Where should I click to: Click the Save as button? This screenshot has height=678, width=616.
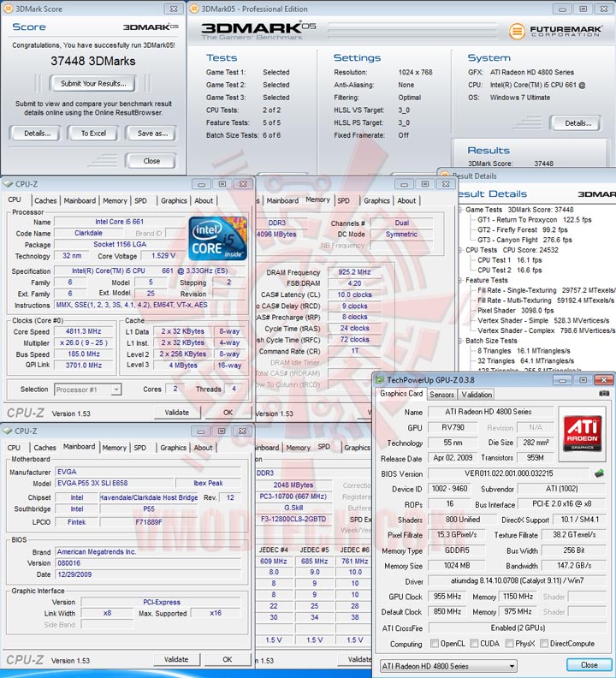click(x=152, y=134)
